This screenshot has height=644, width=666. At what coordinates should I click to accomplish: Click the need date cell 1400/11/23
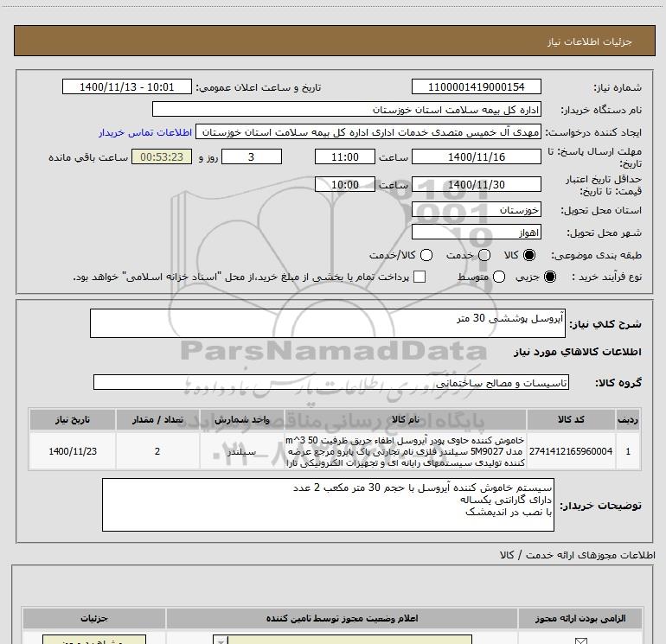tap(73, 451)
